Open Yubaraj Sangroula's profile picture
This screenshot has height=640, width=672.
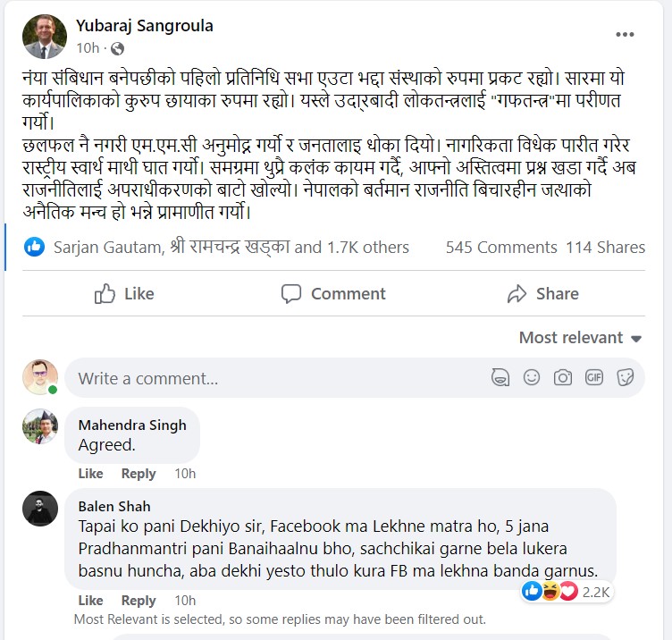(45, 37)
